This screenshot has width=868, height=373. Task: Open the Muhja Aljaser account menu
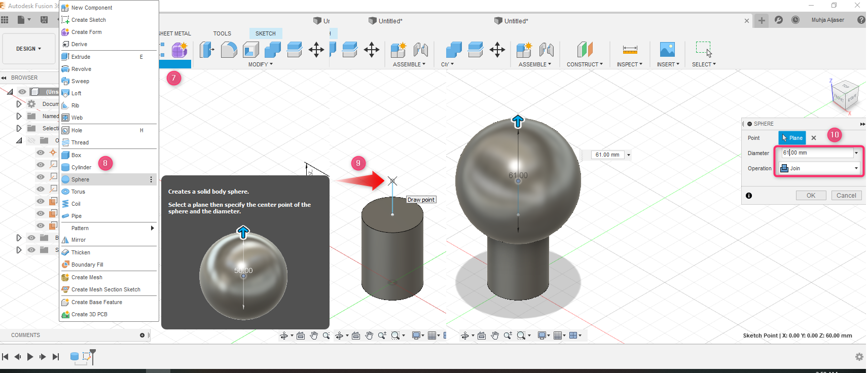pos(827,20)
